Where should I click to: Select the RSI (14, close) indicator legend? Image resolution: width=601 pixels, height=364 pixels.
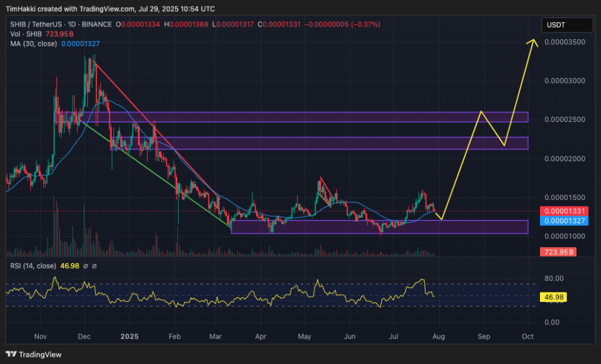click(31, 266)
